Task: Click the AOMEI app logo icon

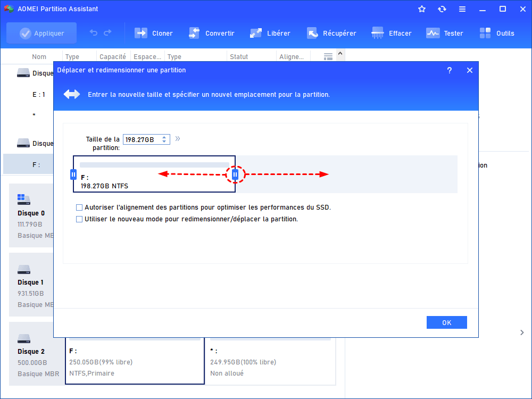Action: 9,9
